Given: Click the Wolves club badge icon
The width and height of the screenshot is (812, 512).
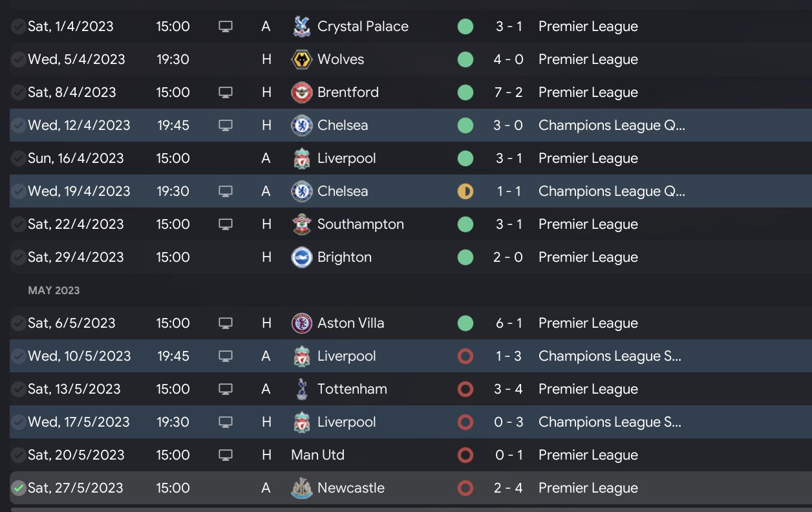Looking at the screenshot, I should coord(301,59).
